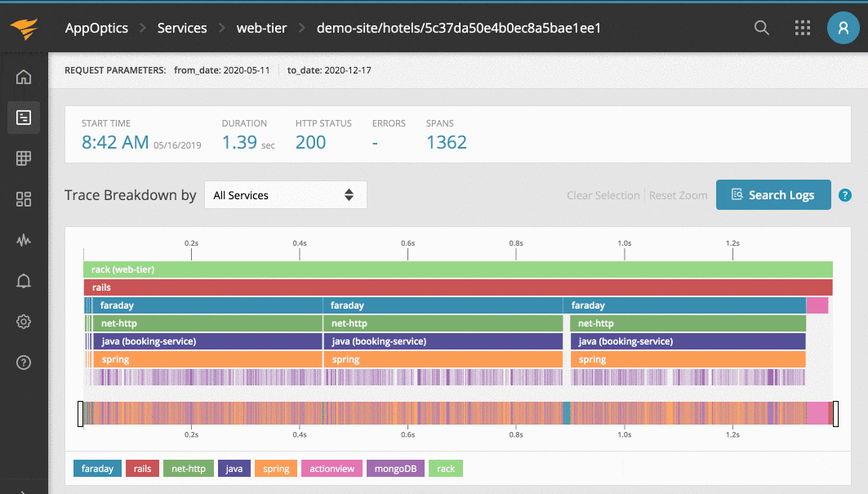Select the third spring span

tap(688, 359)
